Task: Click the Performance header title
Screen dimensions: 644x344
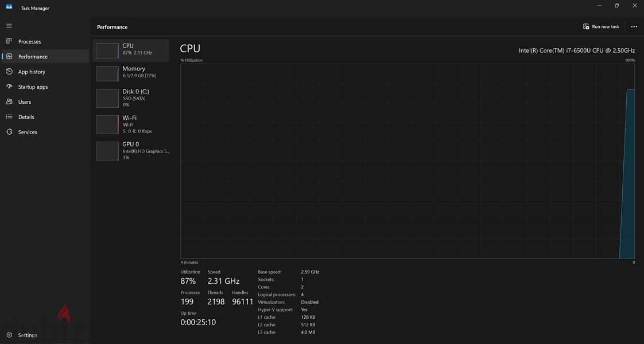Action: tap(112, 27)
